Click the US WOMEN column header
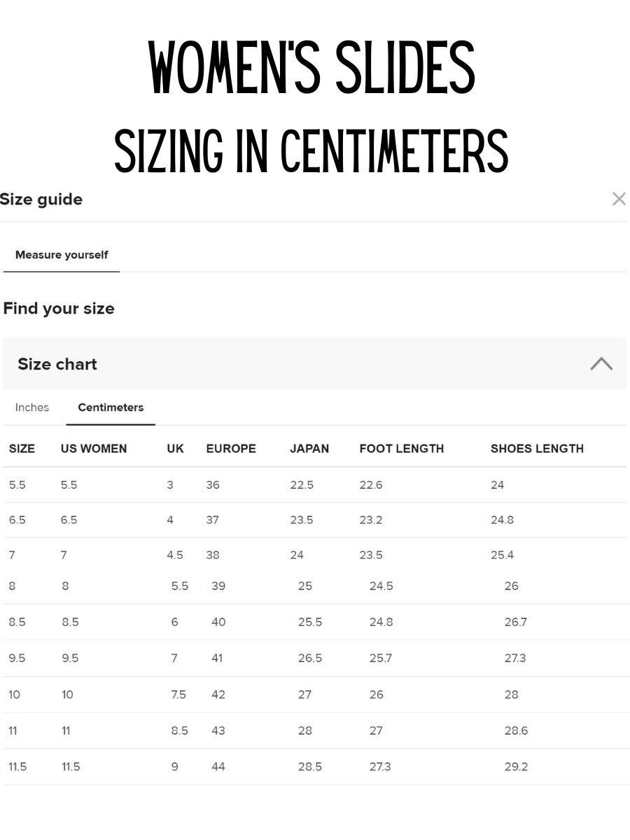Viewport: 630px width, 840px height. click(94, 449)
